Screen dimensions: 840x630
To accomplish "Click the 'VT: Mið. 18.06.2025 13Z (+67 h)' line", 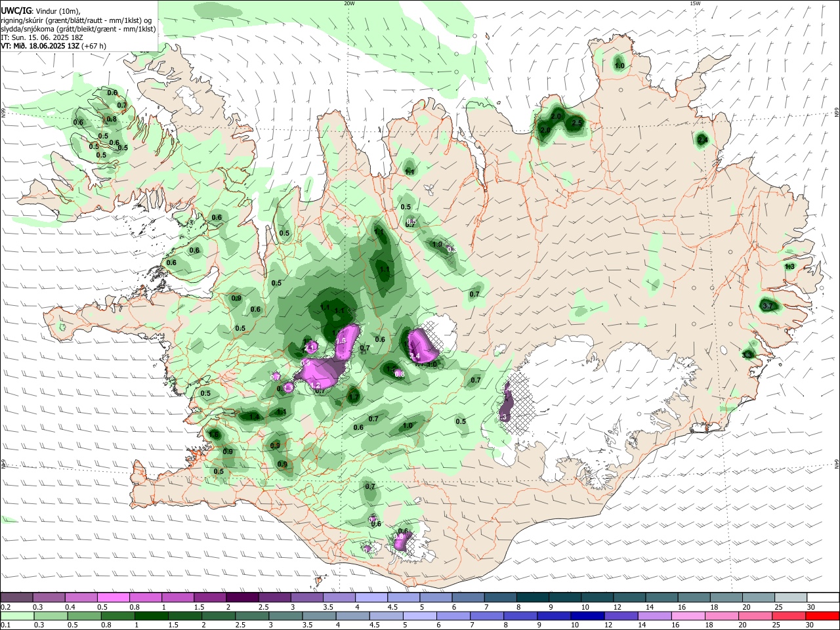I will coord(53,46).
